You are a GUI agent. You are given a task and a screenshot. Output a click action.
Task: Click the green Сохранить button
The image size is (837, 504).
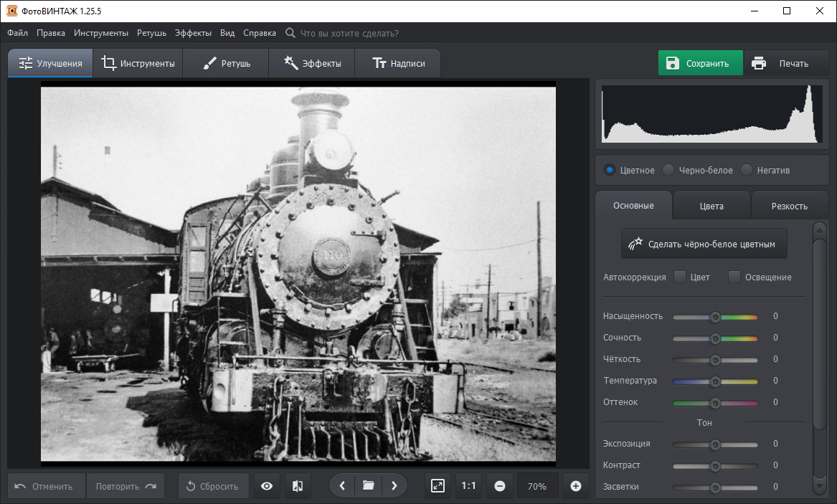click(700, 63)
